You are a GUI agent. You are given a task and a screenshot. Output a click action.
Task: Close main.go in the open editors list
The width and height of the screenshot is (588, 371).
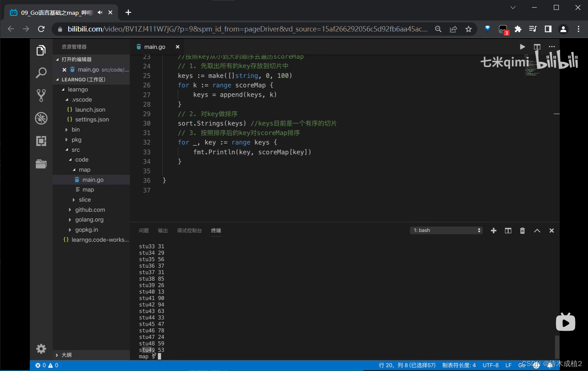point(64,70)
